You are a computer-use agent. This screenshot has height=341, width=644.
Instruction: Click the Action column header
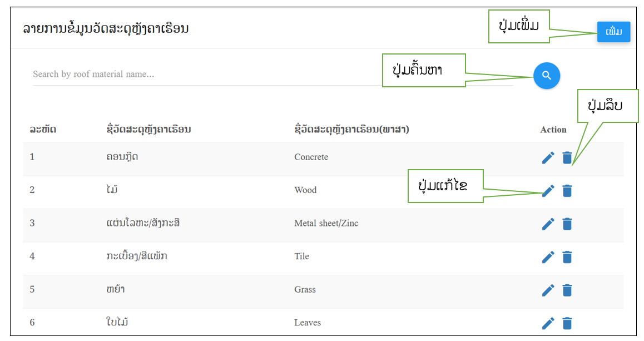click(553, 130)
